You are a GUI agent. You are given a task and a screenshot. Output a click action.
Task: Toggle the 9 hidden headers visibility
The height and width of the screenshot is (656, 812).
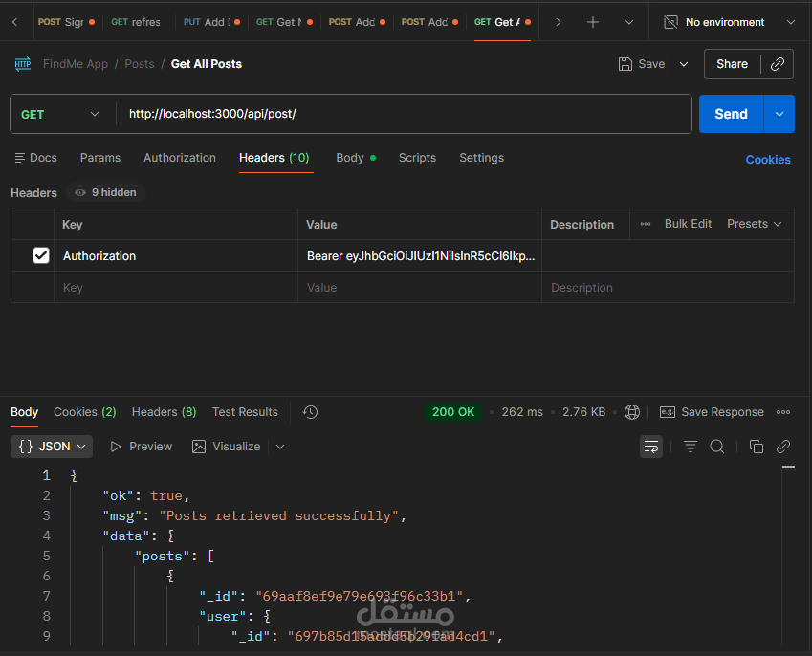[x=105, y=192]
